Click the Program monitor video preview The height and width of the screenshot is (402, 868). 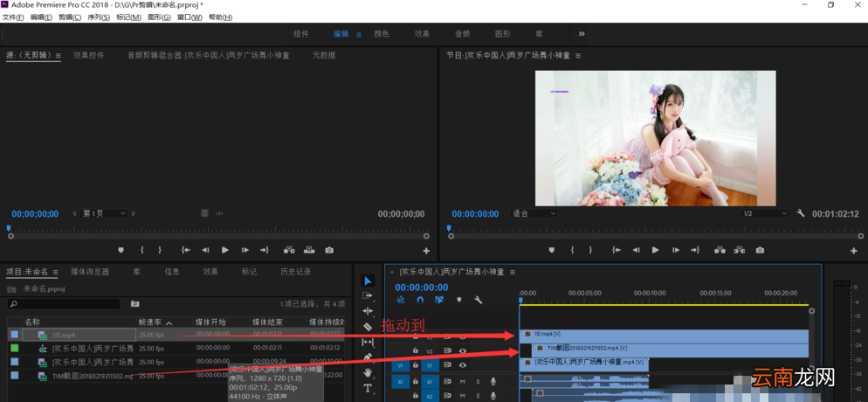656,138
